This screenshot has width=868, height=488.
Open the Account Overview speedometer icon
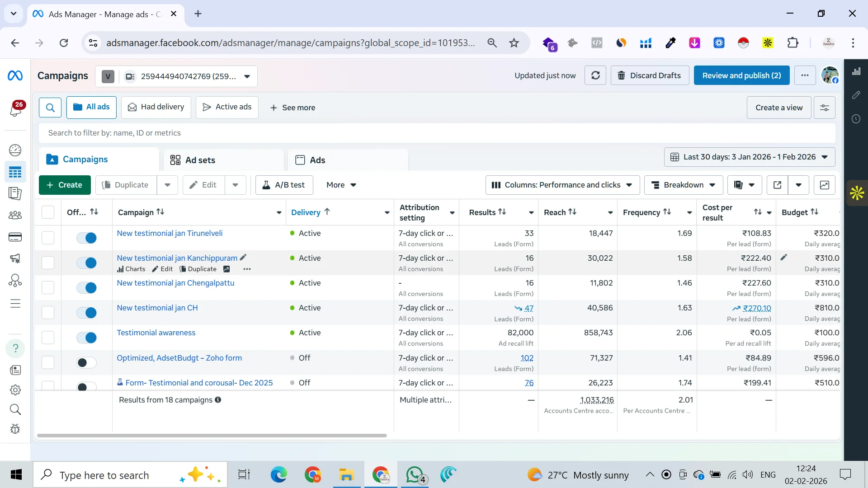[x=16, y=150]
